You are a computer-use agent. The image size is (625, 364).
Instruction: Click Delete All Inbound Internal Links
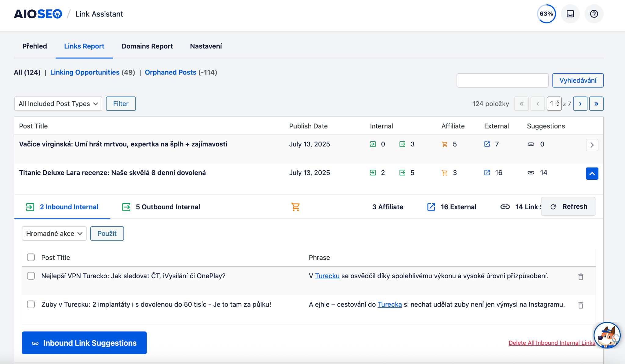tap(551, 343)
